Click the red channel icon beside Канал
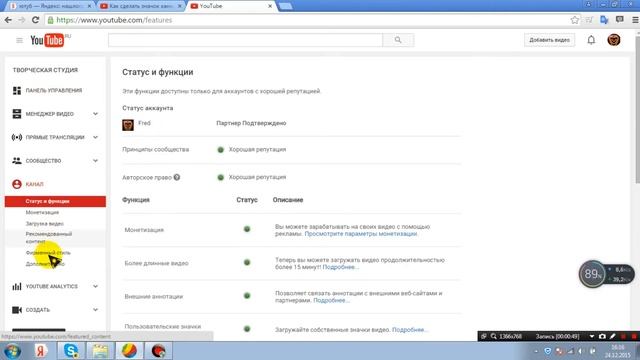 [x=17, y=184]
